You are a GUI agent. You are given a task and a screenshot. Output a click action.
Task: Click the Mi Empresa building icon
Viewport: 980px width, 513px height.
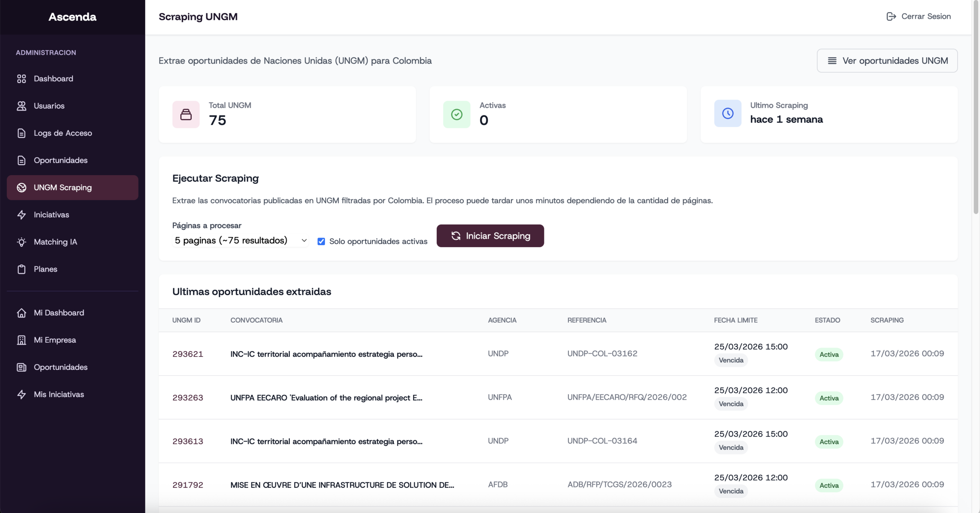(21, 340)
